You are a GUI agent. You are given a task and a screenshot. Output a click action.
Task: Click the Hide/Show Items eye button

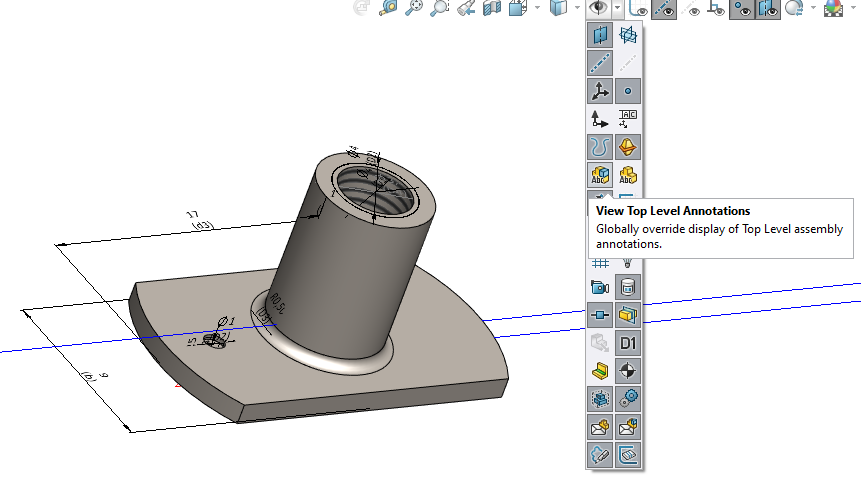click(598, 8)
